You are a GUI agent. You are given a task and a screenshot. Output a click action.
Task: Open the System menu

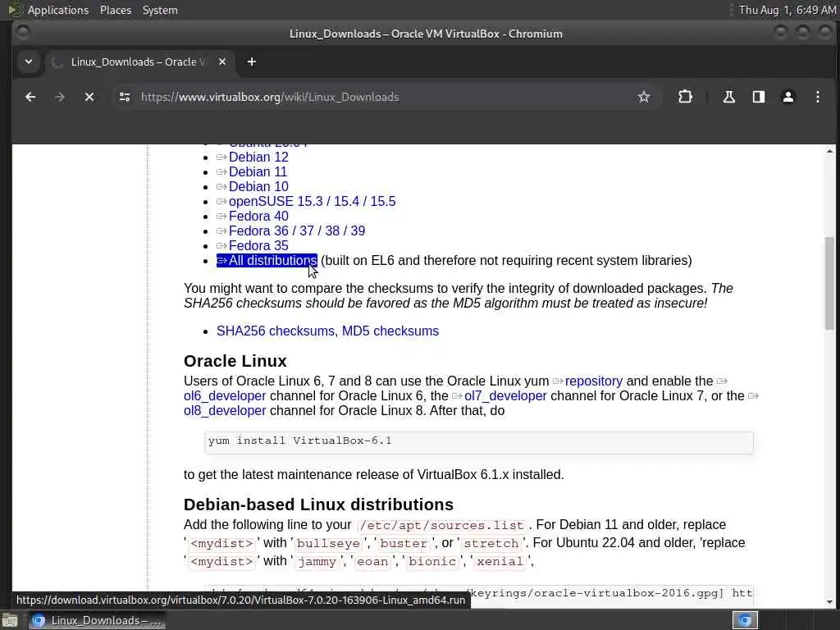click(x=160, y=10)
